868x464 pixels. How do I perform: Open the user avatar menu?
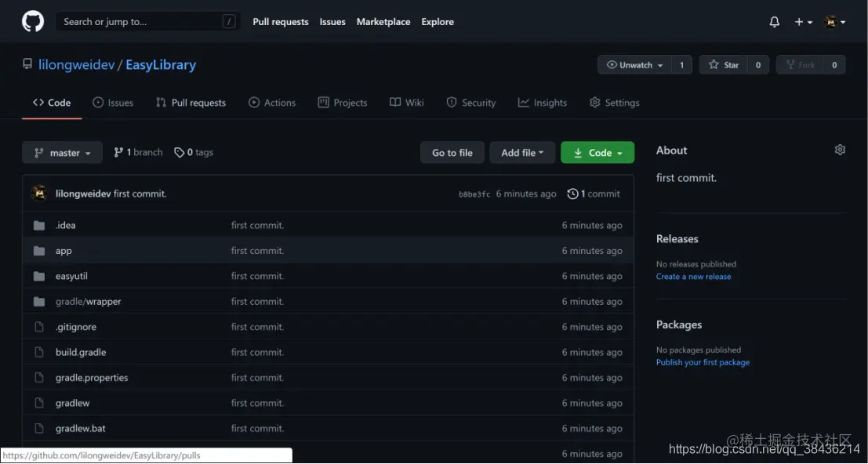tap(834, 22)
